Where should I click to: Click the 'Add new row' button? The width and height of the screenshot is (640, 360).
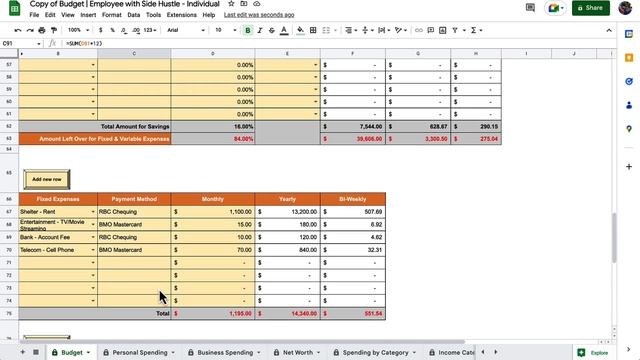[47, 179]
